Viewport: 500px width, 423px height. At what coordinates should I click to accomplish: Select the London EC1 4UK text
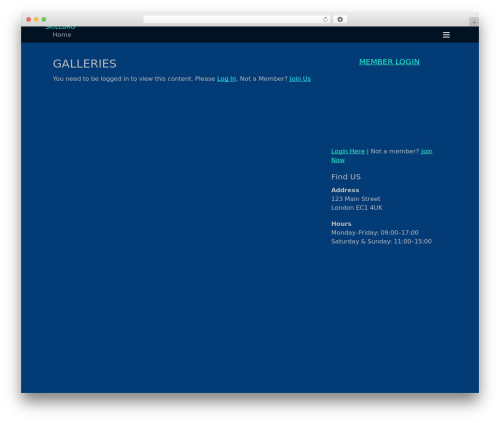click(357, 208)
